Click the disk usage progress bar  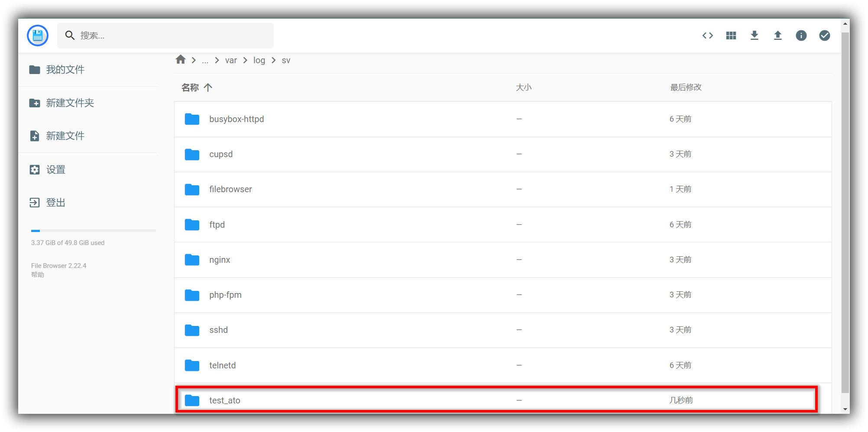pos(94,231)
